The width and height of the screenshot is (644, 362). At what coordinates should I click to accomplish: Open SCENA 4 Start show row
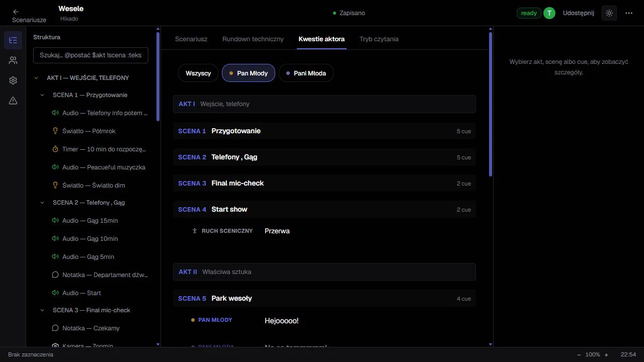coord(325,210)
